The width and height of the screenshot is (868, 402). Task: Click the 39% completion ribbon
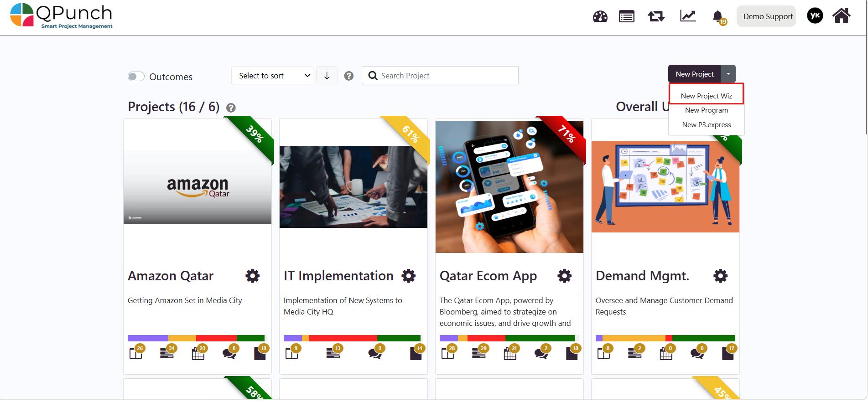point(254,135)
